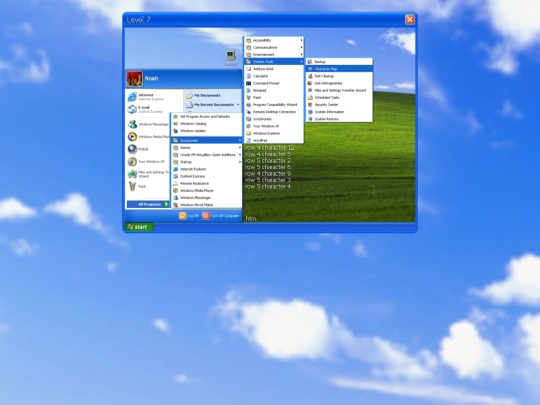Viewport: 540px width, 405px height.
Task: Click the highlighted Character Map icon
Action: (x=310, y=69)
